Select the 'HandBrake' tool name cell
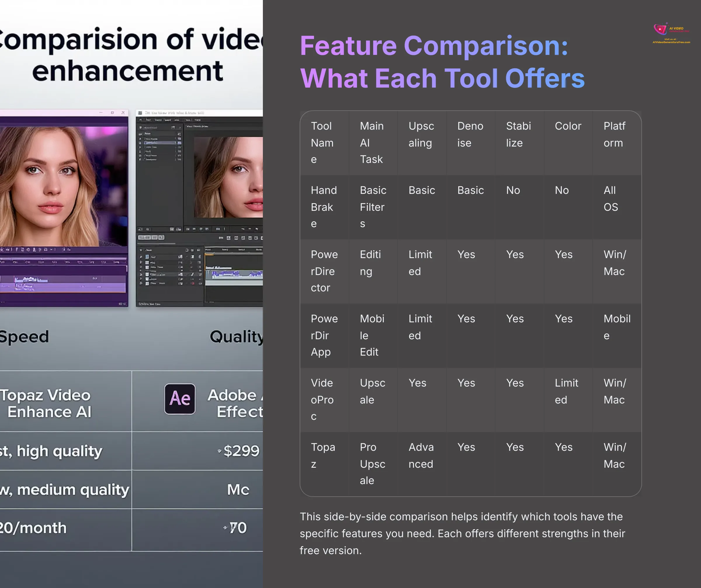701x588 pixels. coord(325,207)
